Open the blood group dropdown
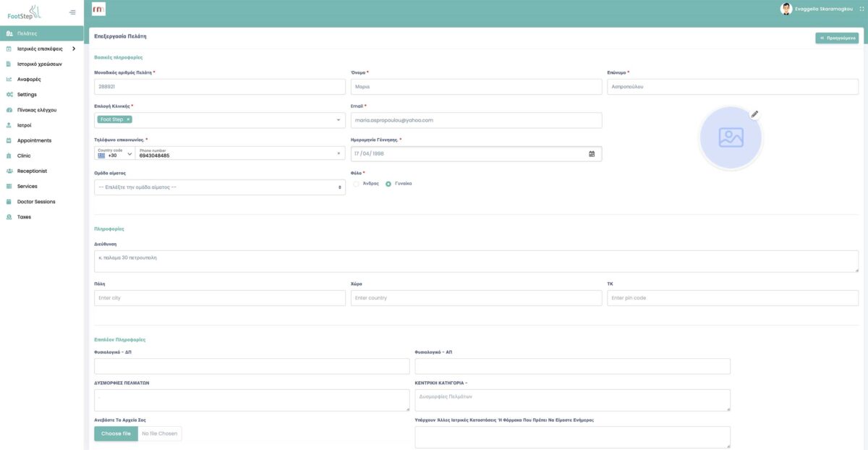The image size is (868, 450). (220, 187)
